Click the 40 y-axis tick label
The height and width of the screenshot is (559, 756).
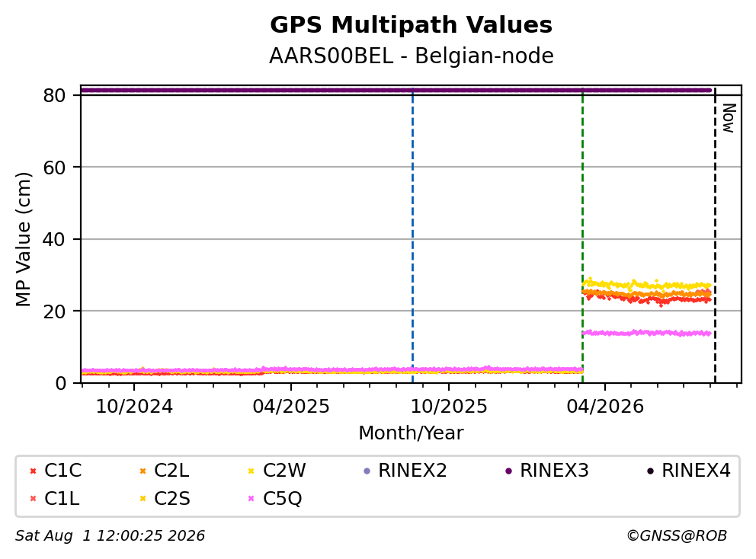click(54, 239)
